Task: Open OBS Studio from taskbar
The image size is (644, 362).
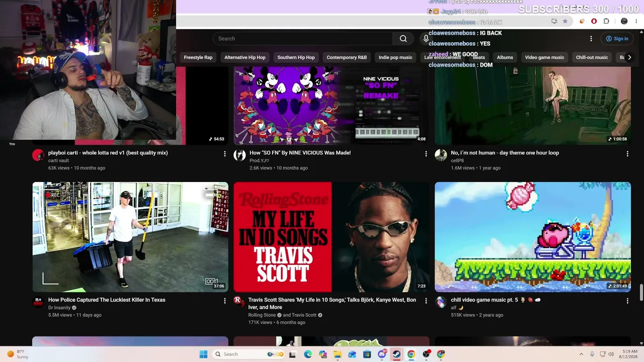Action: 426,354
